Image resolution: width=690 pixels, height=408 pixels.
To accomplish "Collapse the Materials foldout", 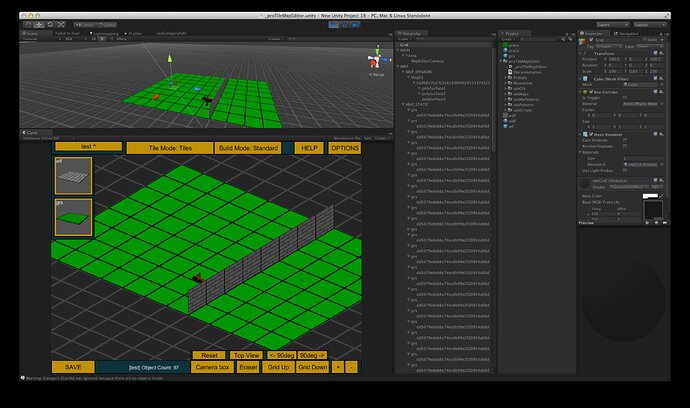I will [x=581, y=152].
